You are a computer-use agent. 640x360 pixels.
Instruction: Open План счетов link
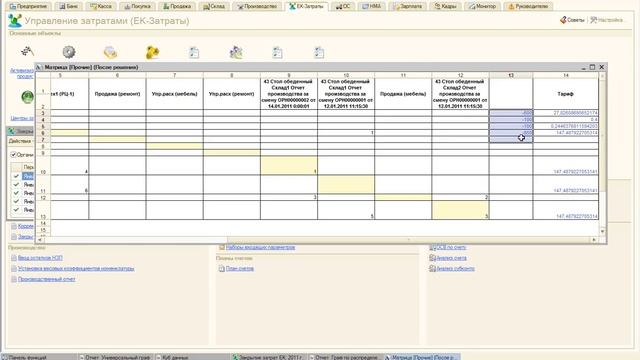pyautogui.click(x=240, y=269)
